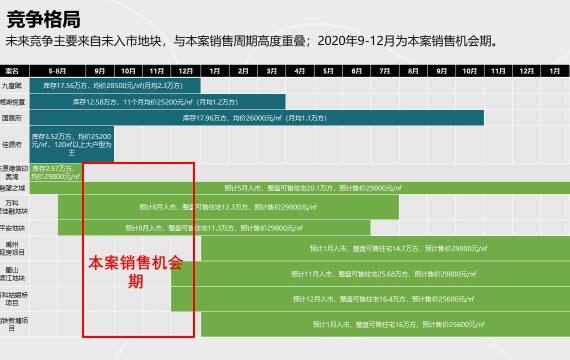Click the 库存3.52万方 inventory block

(x=72, y=144)
